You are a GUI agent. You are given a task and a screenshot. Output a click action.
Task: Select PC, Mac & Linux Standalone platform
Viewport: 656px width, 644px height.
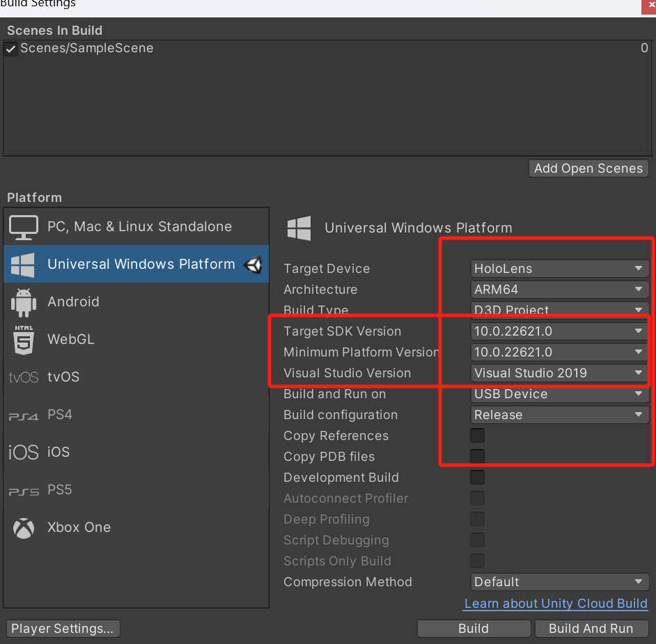coord(136,227)
